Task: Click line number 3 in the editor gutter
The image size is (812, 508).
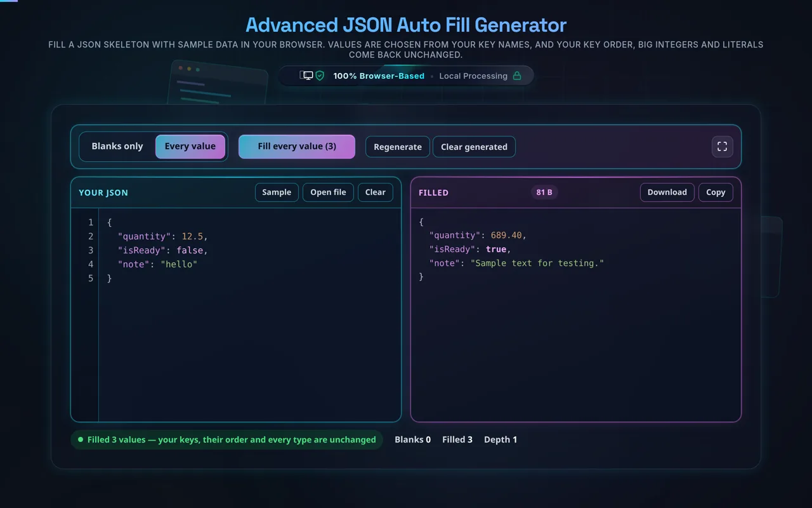Action: (x=91, y=250)
